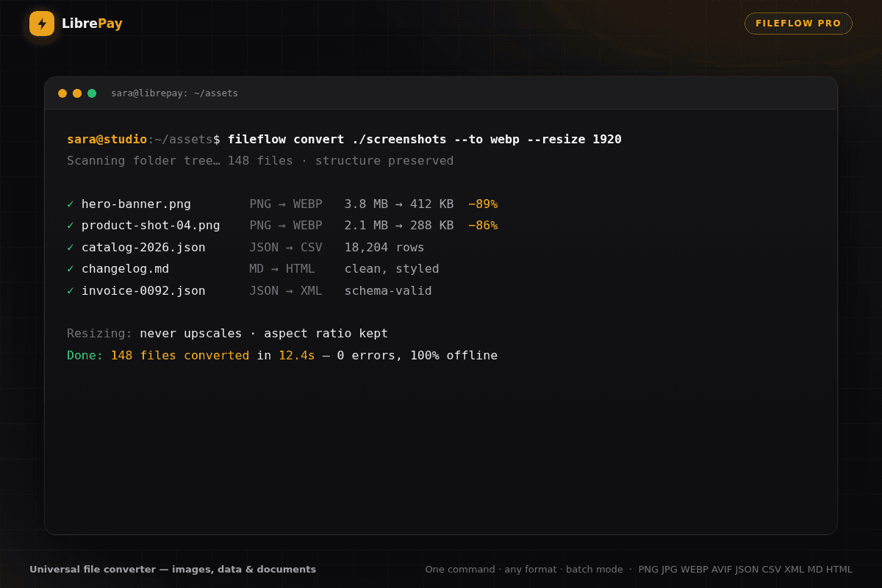Select file name catalog-2026.json
The height and width of the screenshot is (588, 882).
coord(143,247)
